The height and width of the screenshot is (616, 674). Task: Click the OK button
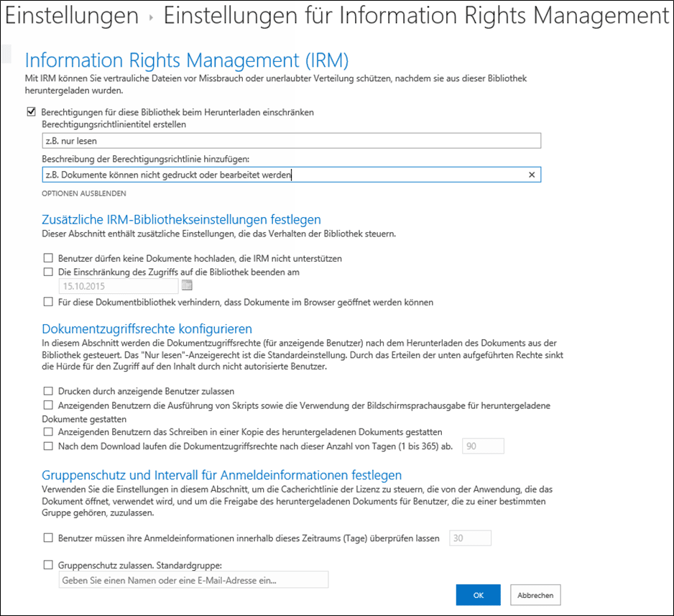pyautogui.click(x=478, y=594)
